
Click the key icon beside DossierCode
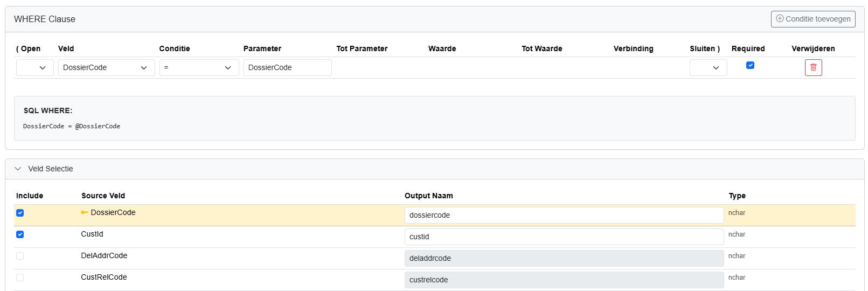84,212
